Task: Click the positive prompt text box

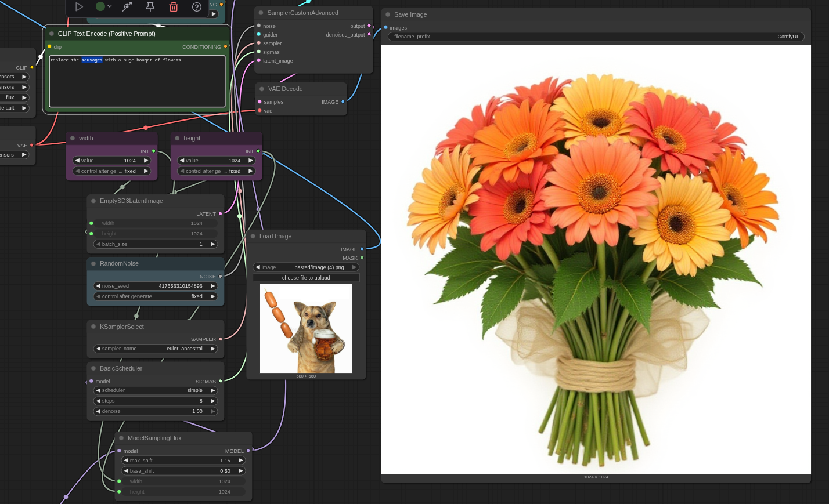Action: [x=137, y=81]
